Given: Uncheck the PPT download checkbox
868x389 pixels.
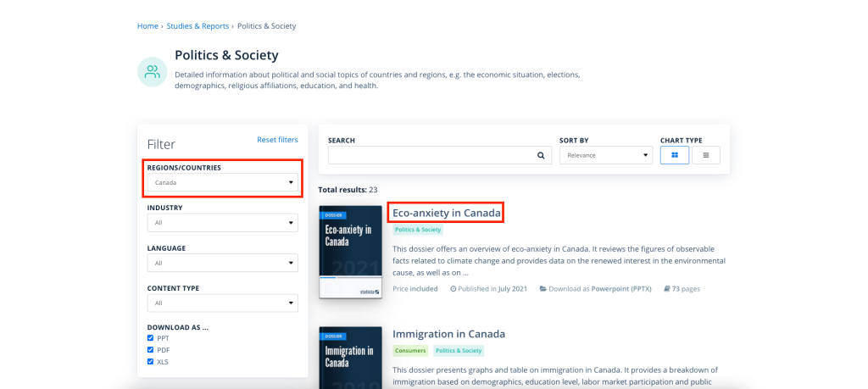Looking at the screenshot, I should tap(151, 338).
